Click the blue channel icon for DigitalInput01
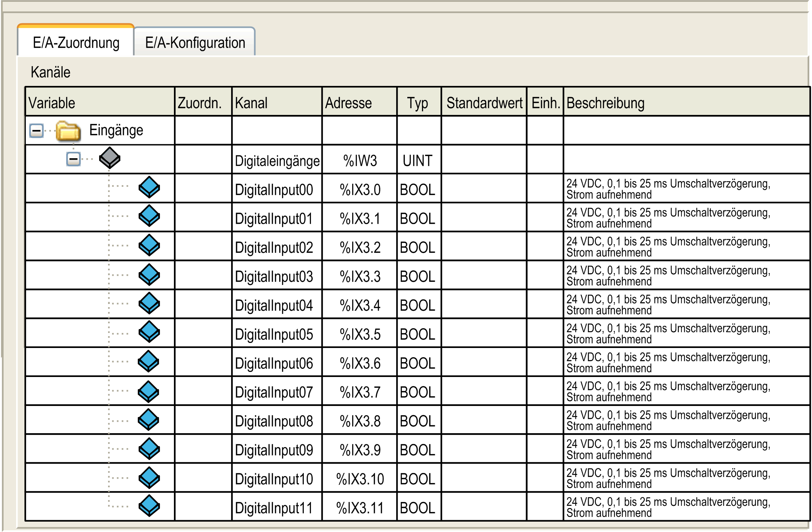The width and height of the screenshot is (812, 532). (149, 216)
